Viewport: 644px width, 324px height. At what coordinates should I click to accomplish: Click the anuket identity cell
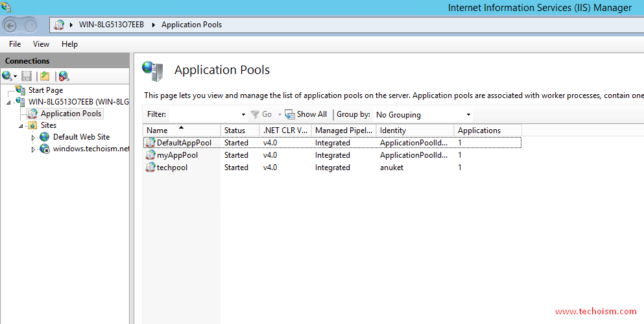click(x=392, y=168)
